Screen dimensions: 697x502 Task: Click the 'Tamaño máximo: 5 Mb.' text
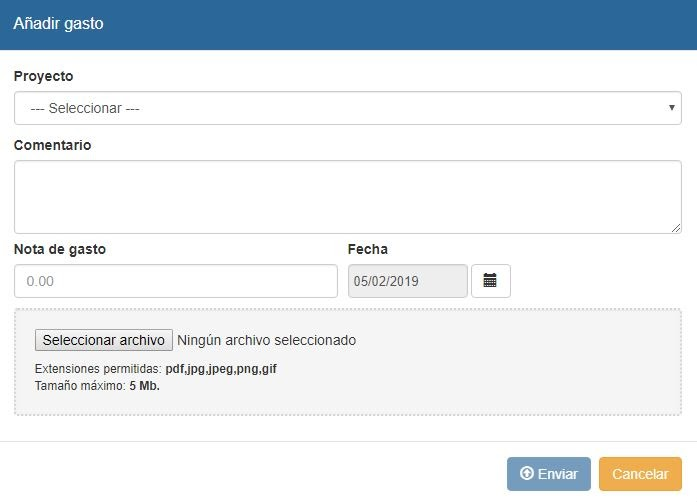[x=97, y=384]
